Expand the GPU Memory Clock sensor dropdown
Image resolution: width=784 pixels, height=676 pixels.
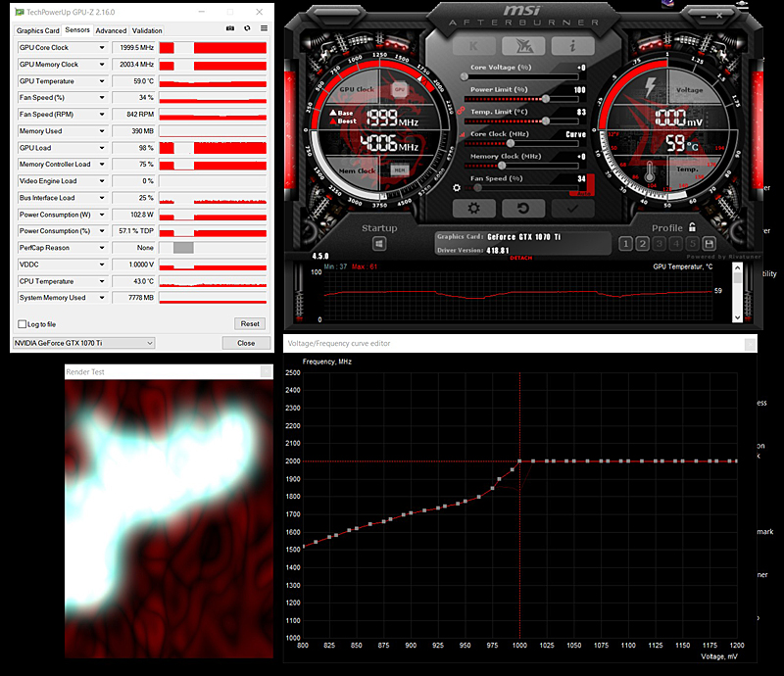tap(102, 65)
